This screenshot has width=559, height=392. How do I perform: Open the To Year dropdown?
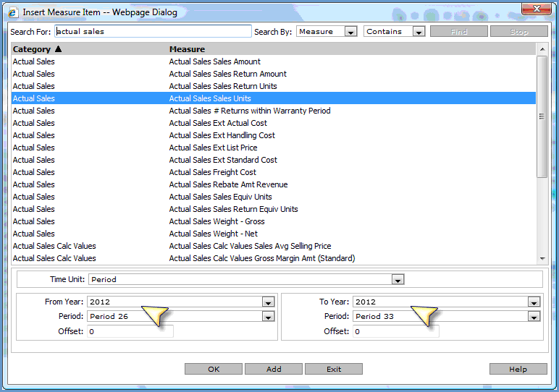534,302
